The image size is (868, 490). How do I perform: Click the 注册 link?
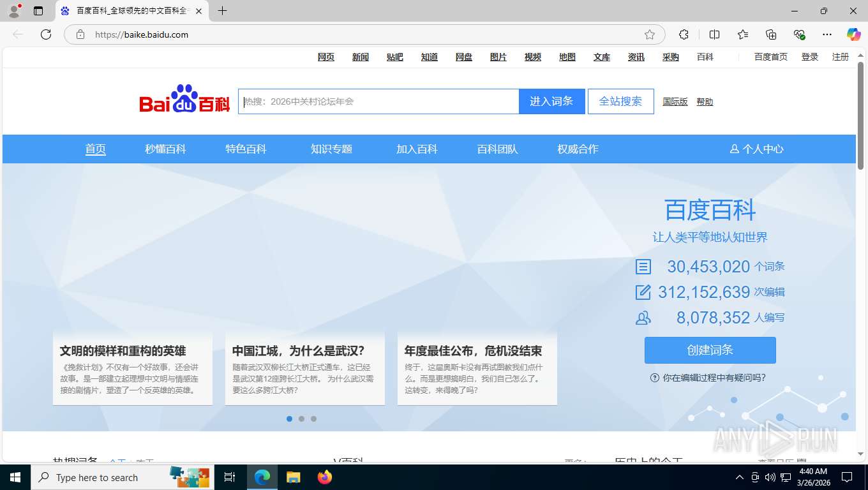point(841,57)
